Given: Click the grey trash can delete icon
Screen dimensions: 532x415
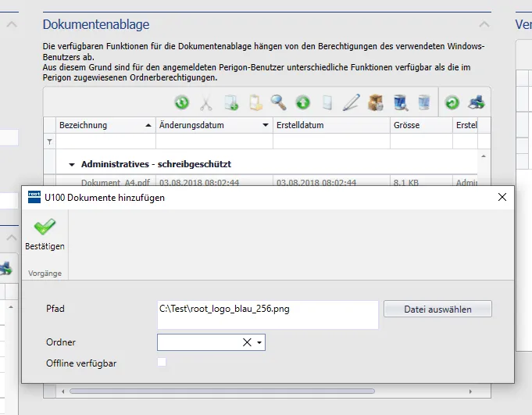Looking at the screenshot, I should (x=424, y=102).
